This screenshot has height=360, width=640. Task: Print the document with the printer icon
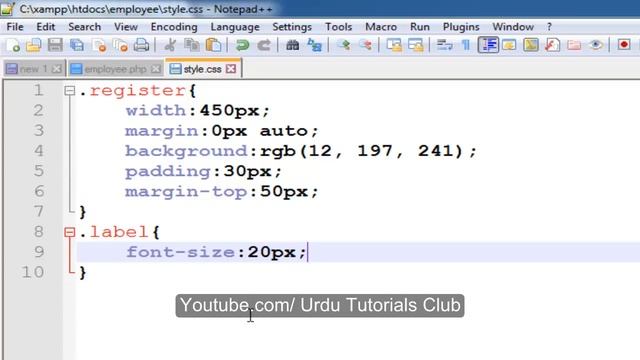click(x=141, y=45)
